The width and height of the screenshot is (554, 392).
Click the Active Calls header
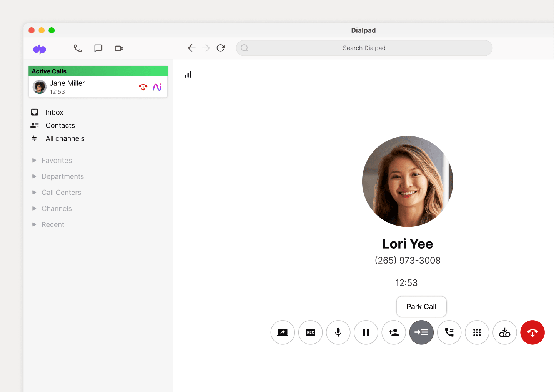98,71
